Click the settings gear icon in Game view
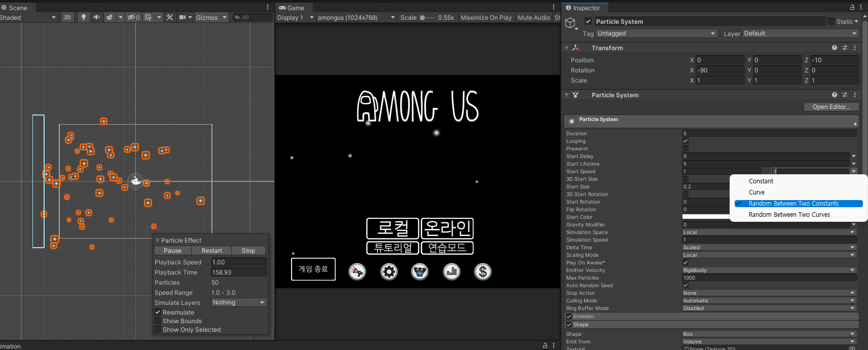The height and width of the screenshot is (350, 868). 389,272
